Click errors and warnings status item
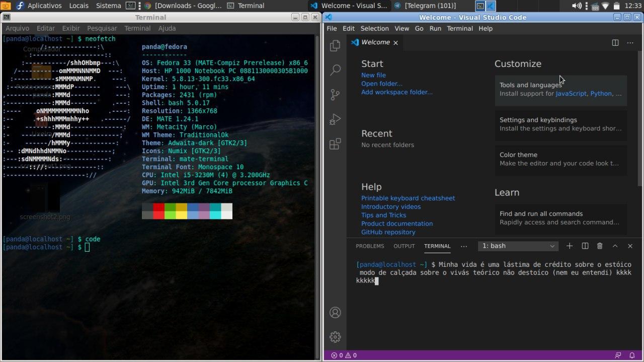Viewport: 644px width, 362px height. click(x=344, y=355)
